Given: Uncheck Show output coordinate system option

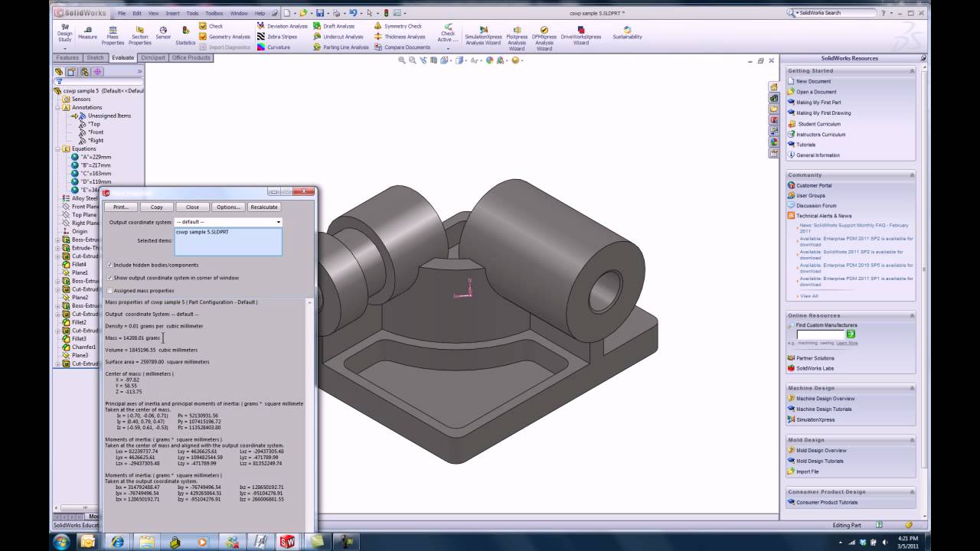Looking at the screenshot, I should point(110,278).
